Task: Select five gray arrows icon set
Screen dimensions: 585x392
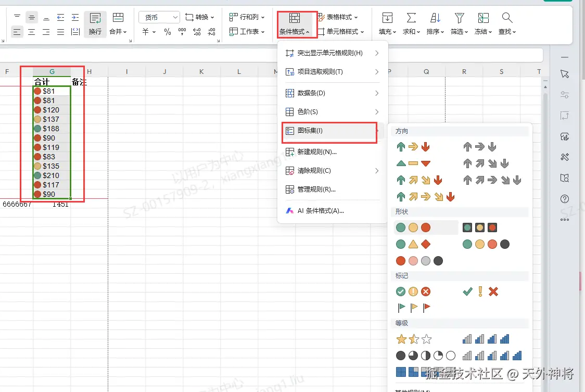Action: [x=492, y=180]
